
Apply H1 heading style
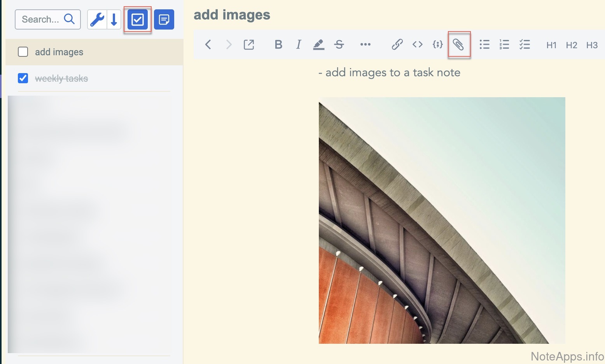(x=551, y=45)
